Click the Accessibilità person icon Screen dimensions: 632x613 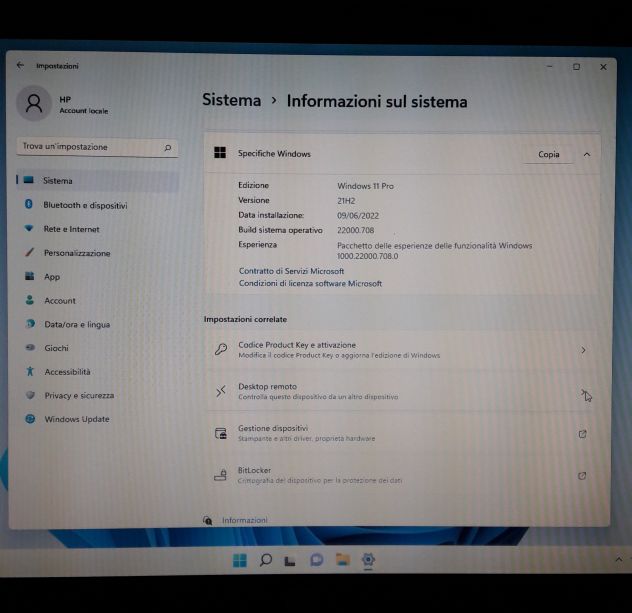click(30, 371)
